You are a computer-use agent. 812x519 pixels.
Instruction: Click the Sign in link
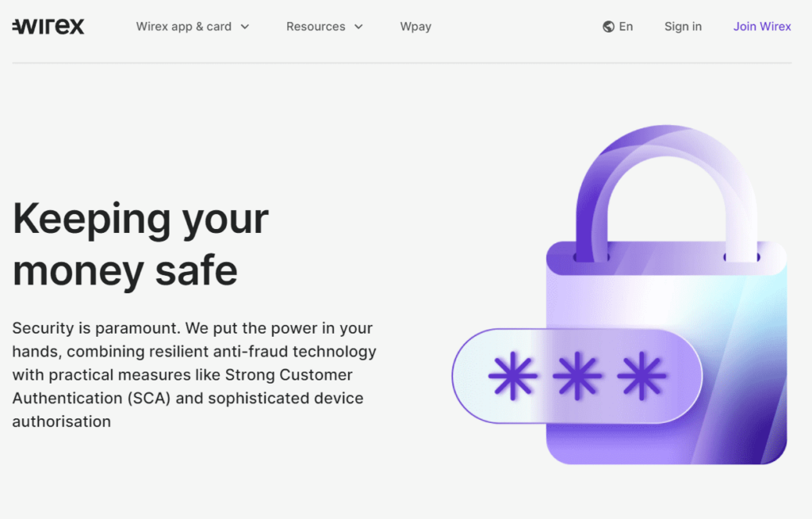tap(683, 26)
